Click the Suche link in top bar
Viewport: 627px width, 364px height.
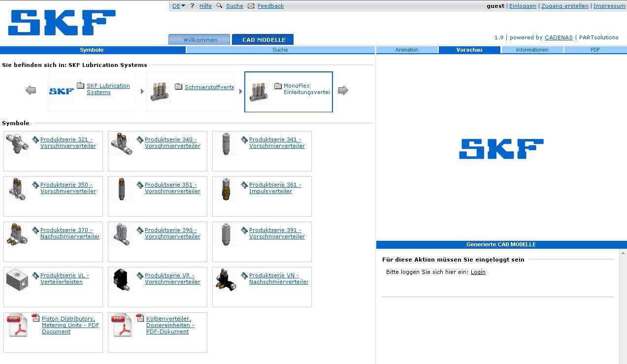(234, 6)
